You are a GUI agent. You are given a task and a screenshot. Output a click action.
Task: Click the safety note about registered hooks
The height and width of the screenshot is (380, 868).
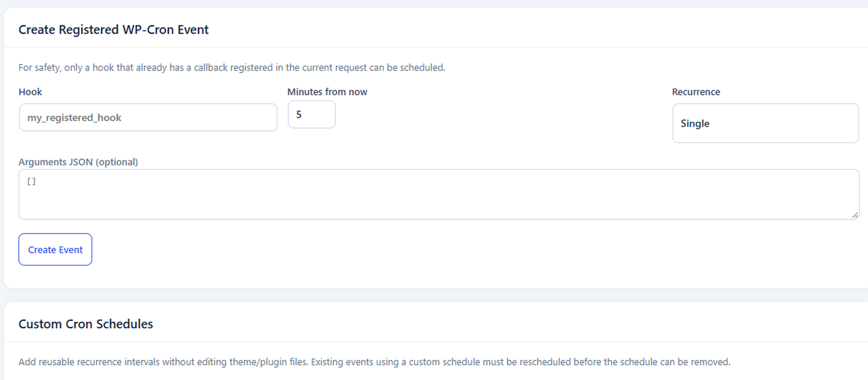tap(232, 68)
